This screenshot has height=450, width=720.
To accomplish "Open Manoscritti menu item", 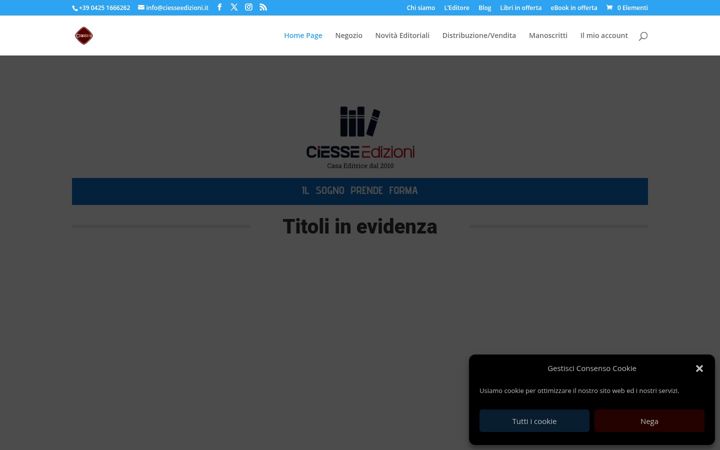I will point(548,35).
